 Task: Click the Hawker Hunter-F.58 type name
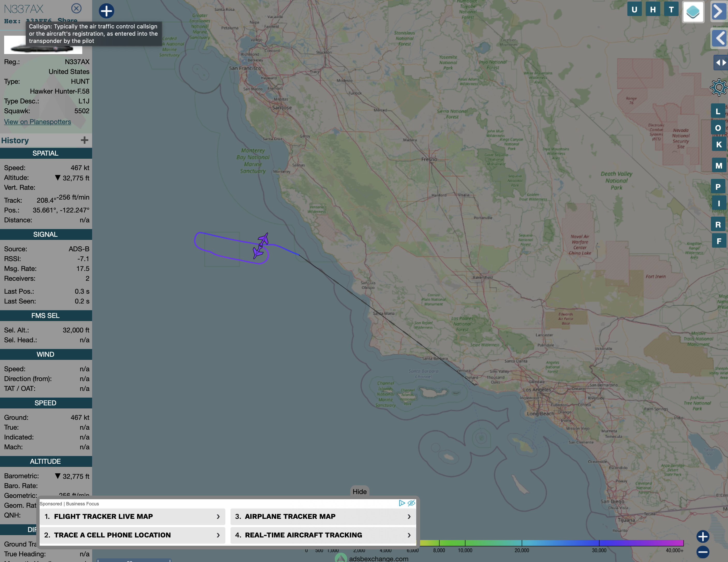tap(60, 91)
